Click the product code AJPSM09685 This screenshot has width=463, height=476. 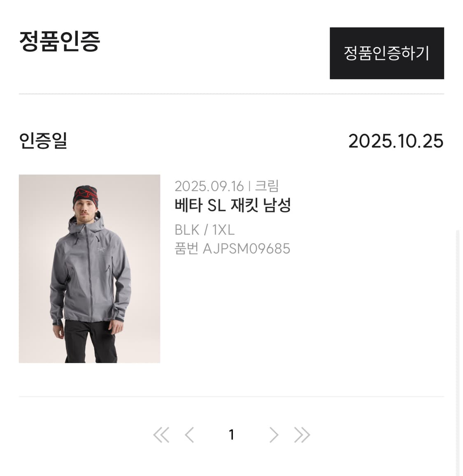247,248
